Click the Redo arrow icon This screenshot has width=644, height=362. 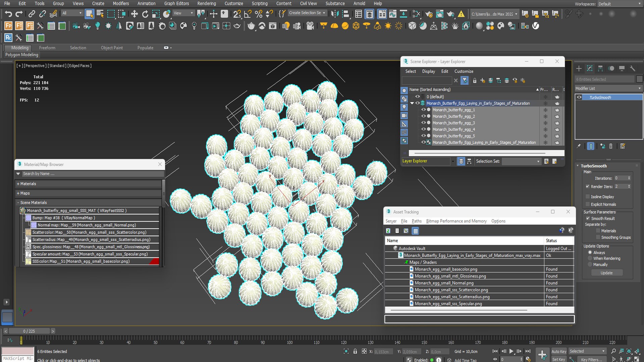point(19,14)
